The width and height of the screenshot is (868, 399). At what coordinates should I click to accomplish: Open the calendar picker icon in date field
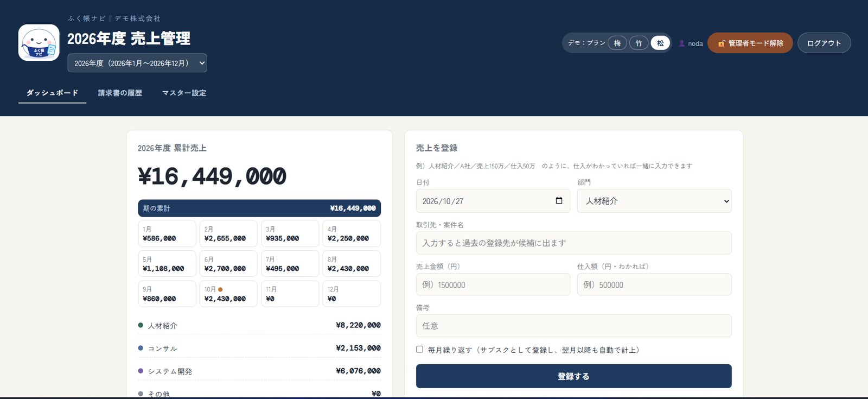pos(559,201)
